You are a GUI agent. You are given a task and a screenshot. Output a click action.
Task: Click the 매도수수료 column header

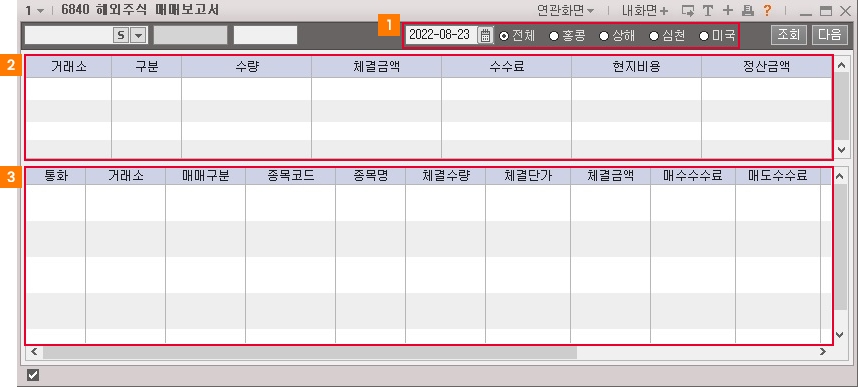point(778,176)
